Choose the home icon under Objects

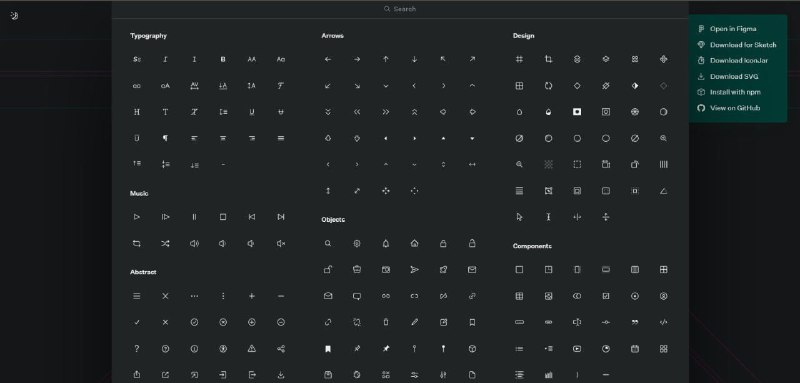pos(414,244)
